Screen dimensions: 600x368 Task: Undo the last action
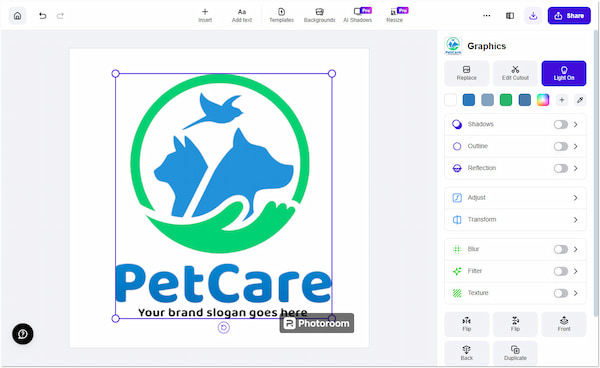[42, 16]
